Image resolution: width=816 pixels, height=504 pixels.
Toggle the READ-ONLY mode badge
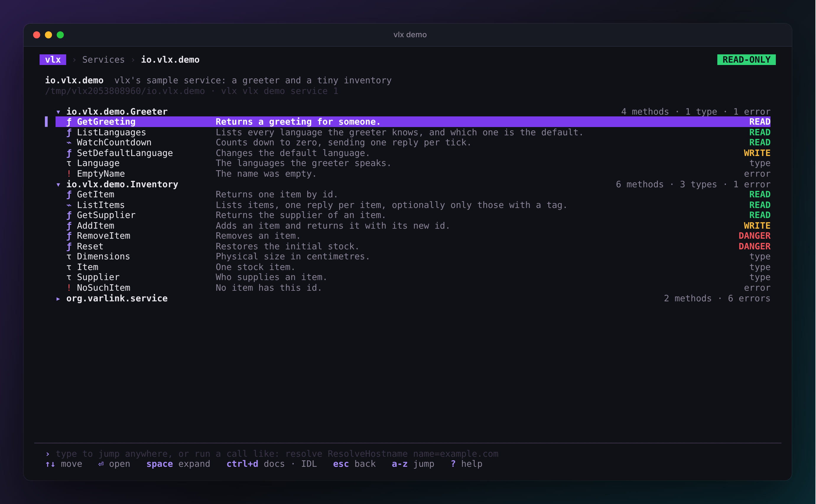(746, 60)
